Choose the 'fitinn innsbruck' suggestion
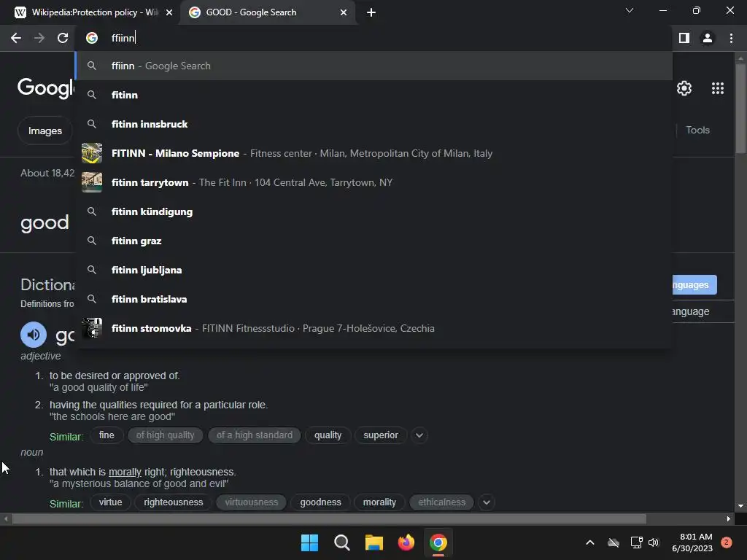The width and height of the screenshot is (747, 560). (x=374, y=124)
